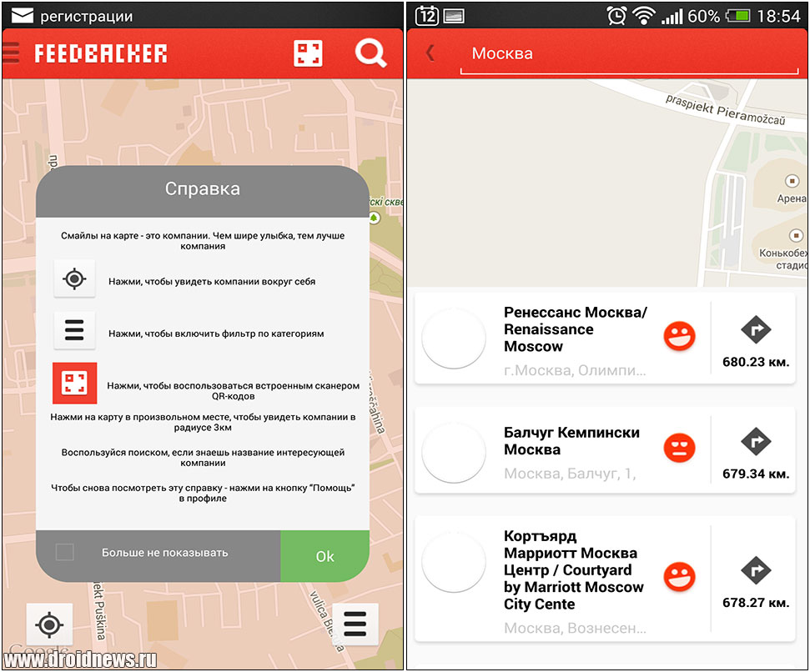This screenshot has width=810, height=672.
Task: Select the 'Балчуг Кемпински Москва' title
Action: point(572,441)
